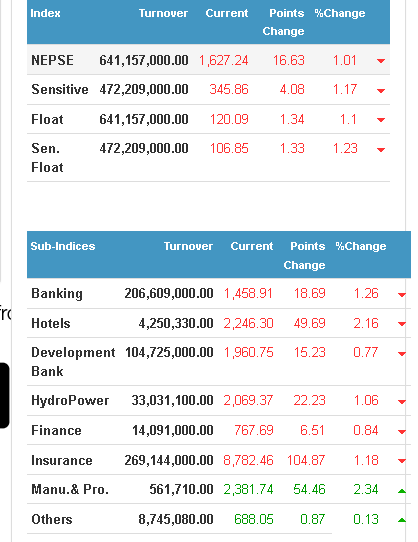This screenshot has width=418, height=542.
Task: Click the Current header in Index table
Action: [x=227, y=13]
